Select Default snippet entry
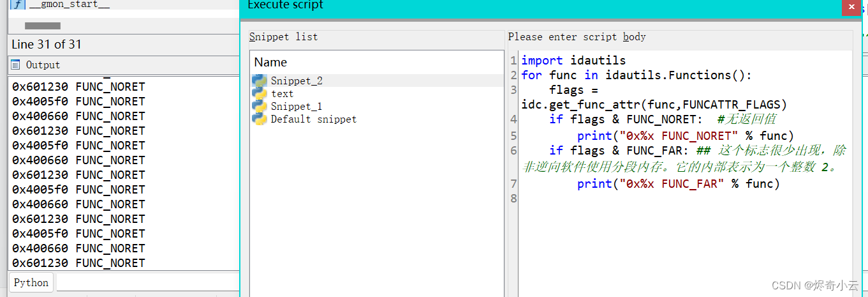Image resolution: width=868 pixels, height=297 pixels. [x=313, y=119]
